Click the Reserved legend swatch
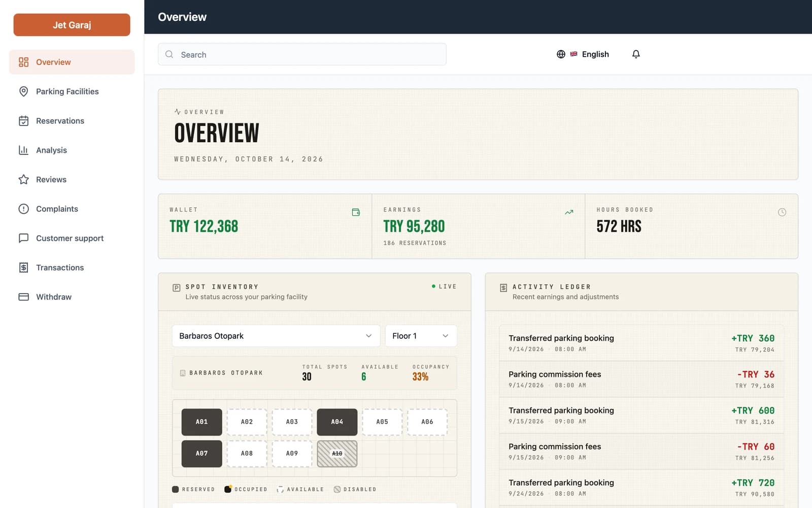Image resolution: width=812 pixels, height=508 pixels. (x=175, y=489)
